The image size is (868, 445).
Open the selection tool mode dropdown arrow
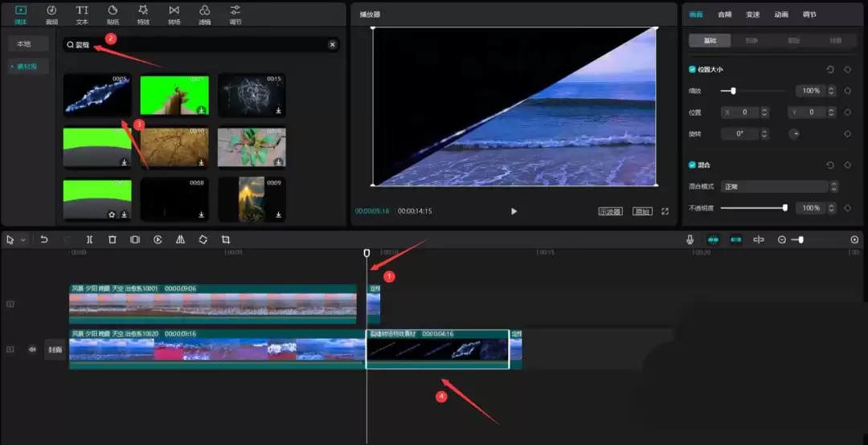tap(23, 240)
